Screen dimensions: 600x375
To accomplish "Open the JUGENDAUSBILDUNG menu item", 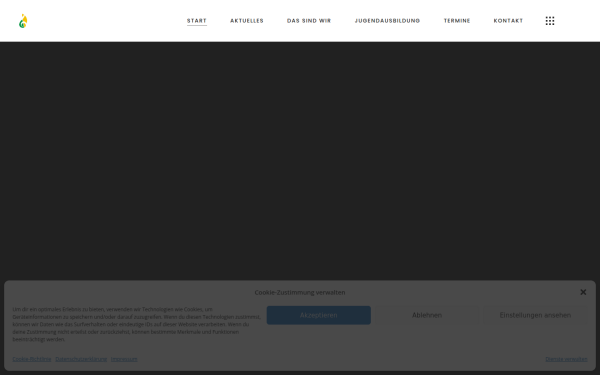I will coord(387,21).
